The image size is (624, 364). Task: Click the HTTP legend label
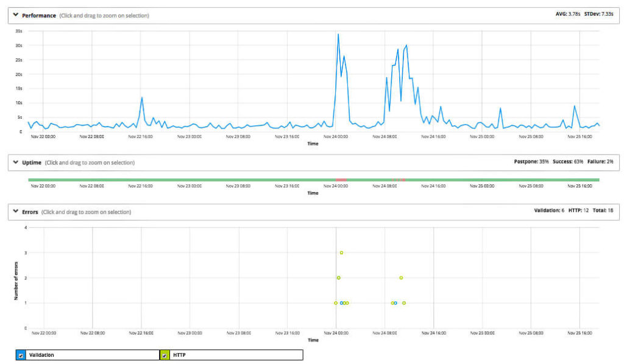point(179,355)
